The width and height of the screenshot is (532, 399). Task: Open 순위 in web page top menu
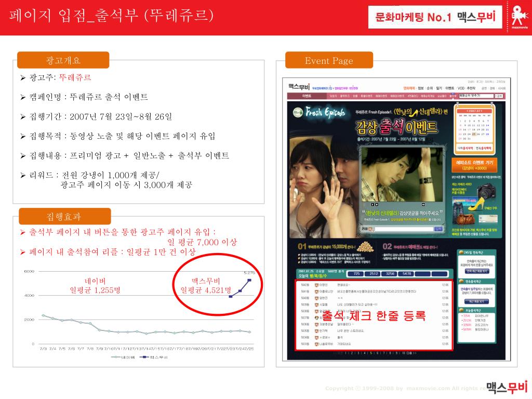coord(430,88)
